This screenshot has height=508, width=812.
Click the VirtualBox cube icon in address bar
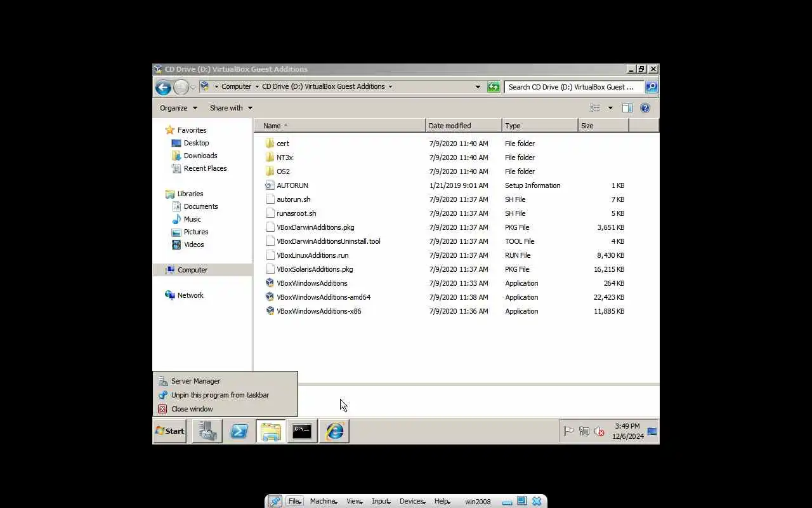pyautogui.click(x=205, y=86)
